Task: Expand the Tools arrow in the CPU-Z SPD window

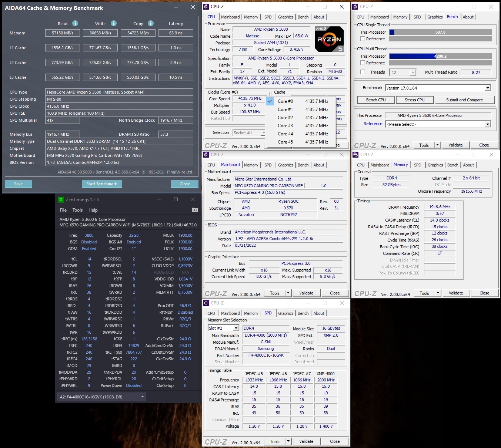Action: [288, 441]
